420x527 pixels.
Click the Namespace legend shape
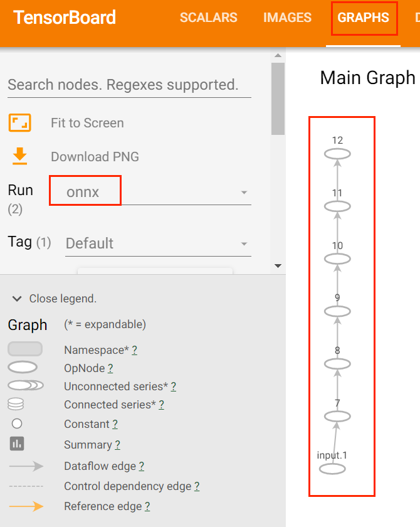click(25, 349)
